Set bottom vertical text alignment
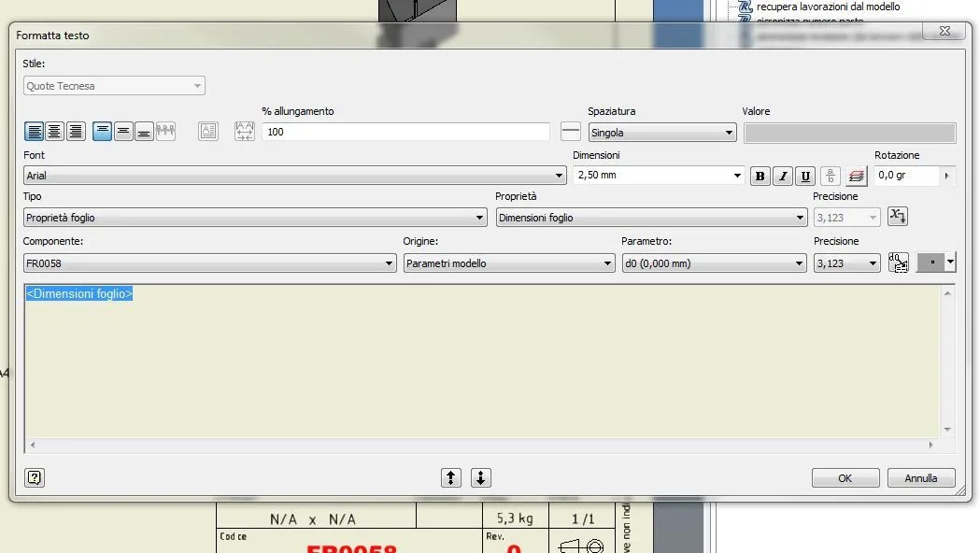This screenshot has height=553, width=980. (x=144, y=131)
